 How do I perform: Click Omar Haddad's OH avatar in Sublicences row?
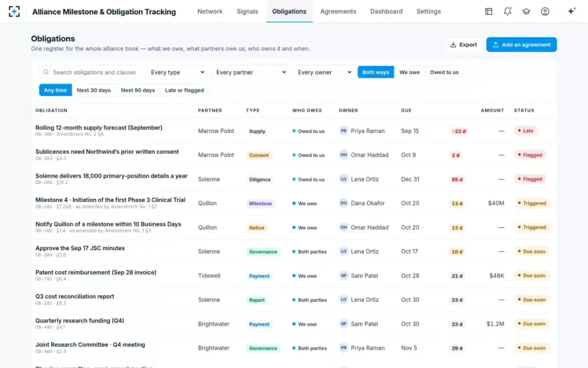[x=343, y=155]
